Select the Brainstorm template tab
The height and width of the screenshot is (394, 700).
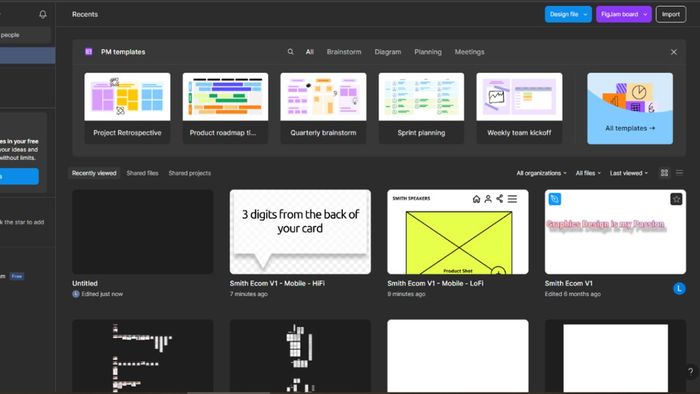click(x=344, y=52)
